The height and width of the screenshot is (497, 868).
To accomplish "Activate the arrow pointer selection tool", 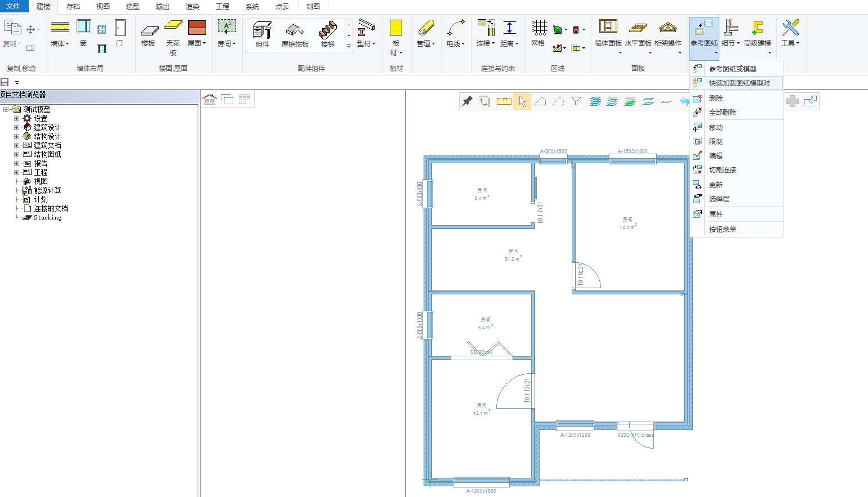I will (522, 101).
